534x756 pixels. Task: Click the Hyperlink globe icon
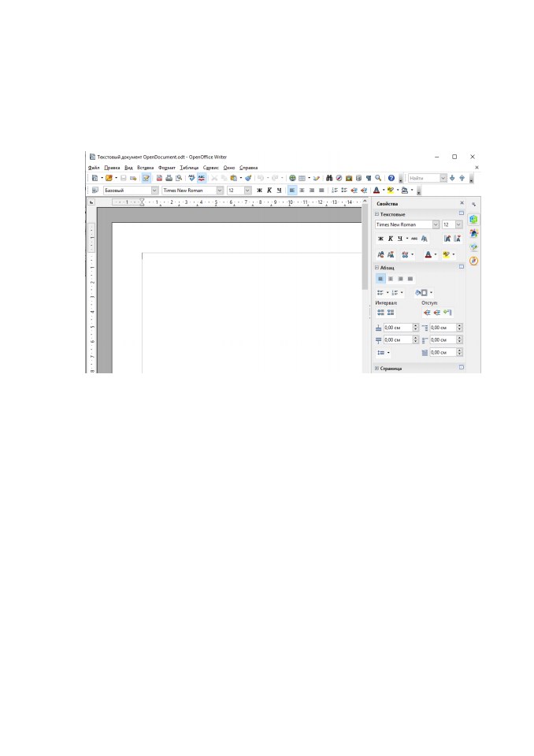(292, 179)
